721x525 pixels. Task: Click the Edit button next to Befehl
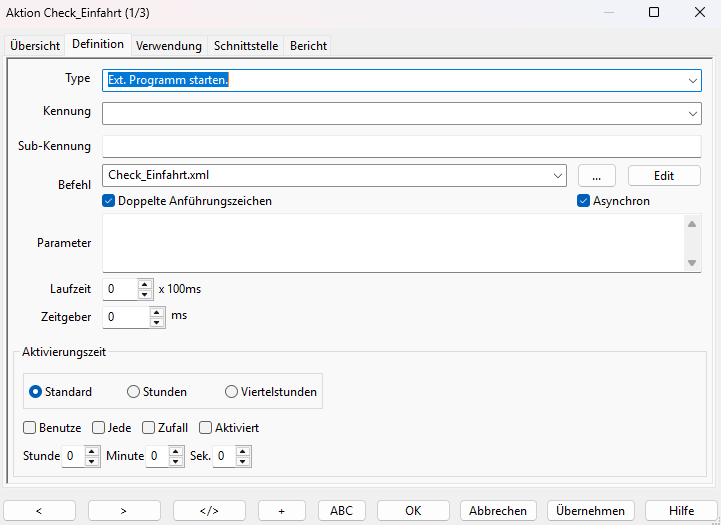coord(664,175)
